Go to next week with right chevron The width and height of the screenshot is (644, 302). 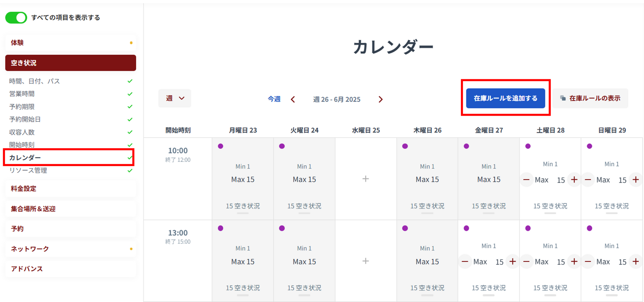[x=380, y=99]
